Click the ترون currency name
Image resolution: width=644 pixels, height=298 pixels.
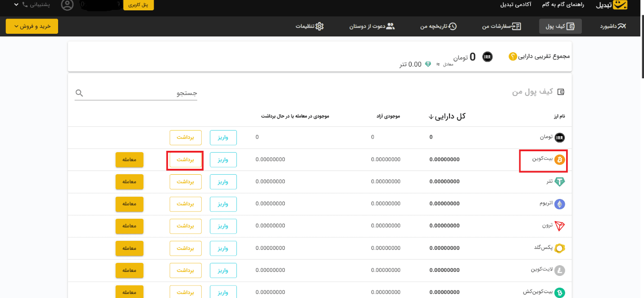(x=547, y=226)
